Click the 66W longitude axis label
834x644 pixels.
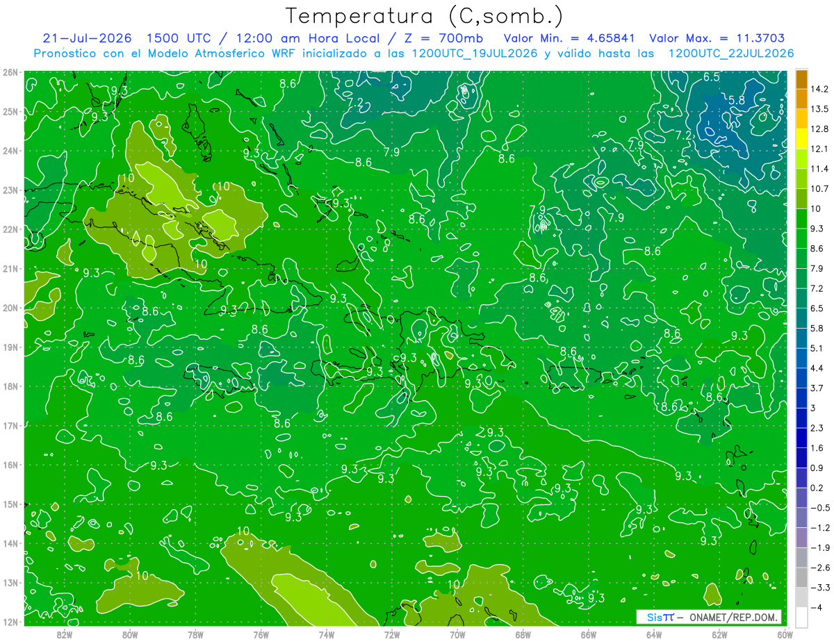click(x=589, y=634)
